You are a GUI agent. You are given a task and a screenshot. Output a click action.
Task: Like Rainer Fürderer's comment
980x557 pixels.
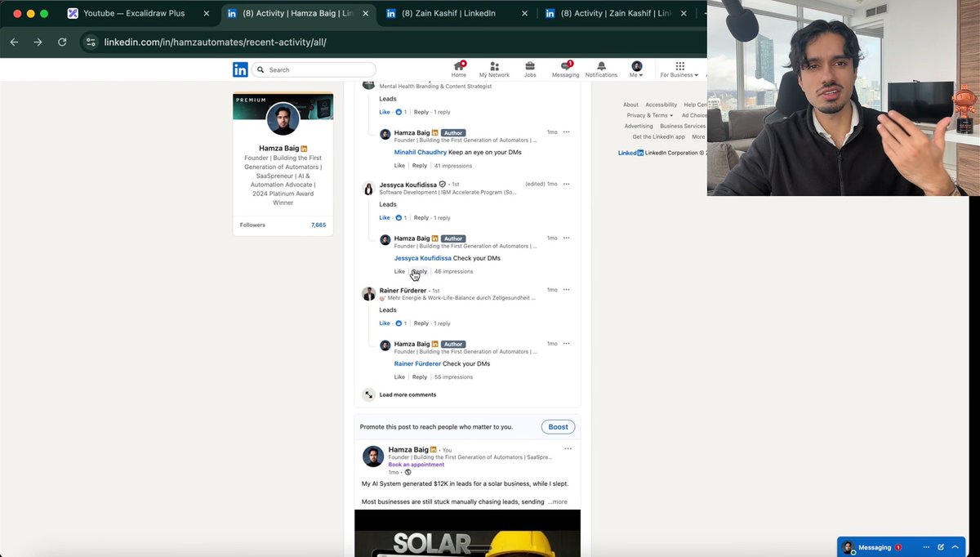tap(384, 323)
